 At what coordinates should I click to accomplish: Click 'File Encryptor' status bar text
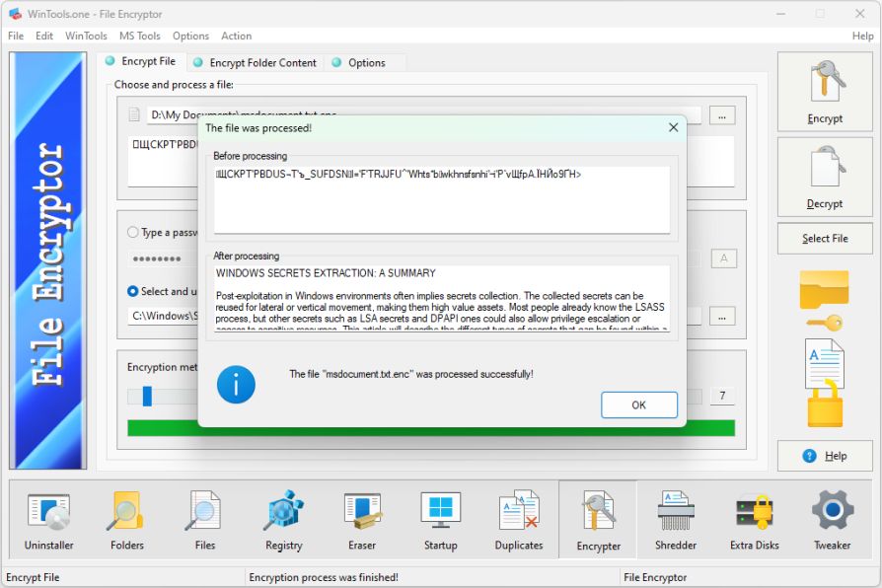coord(655,577)
